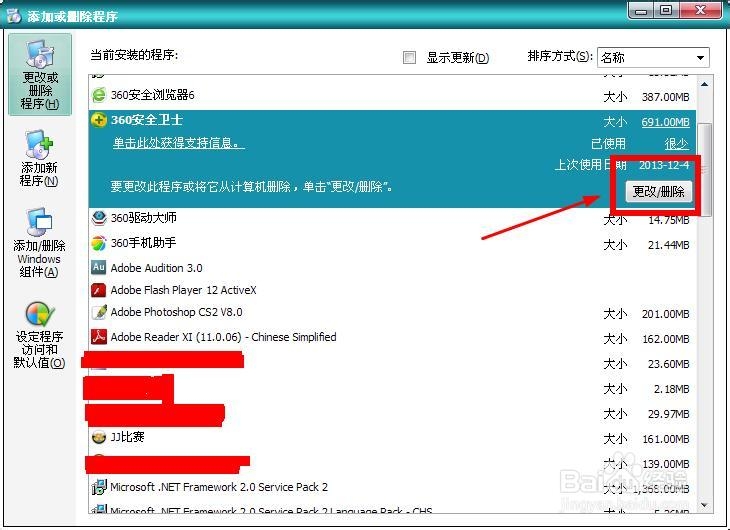Click the title bar window icon
730x530 pixels.
click(x=14, y=16)
